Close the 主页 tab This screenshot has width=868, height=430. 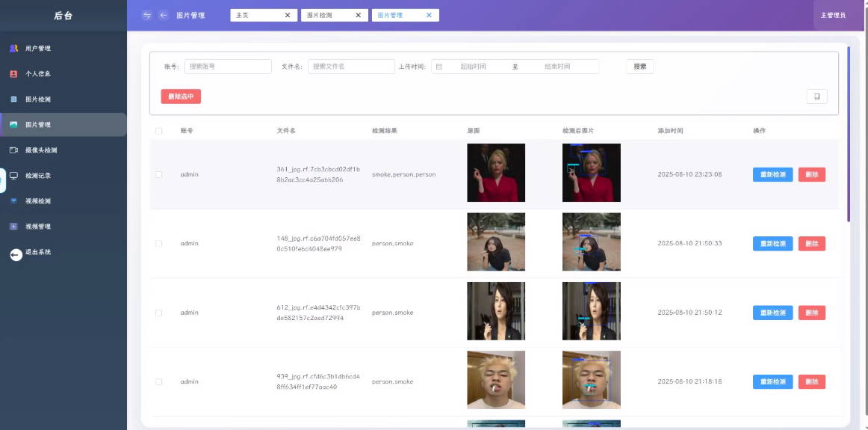click(x=288, y=16)
